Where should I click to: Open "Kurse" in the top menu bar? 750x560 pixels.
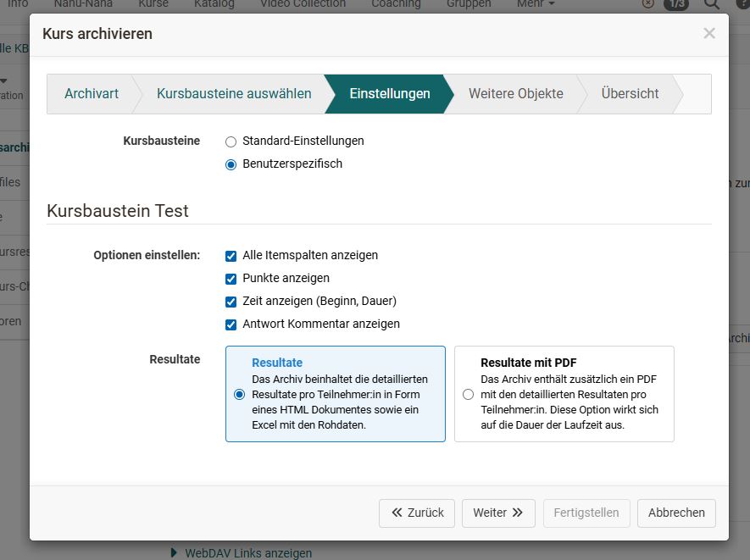pos(153,4)
